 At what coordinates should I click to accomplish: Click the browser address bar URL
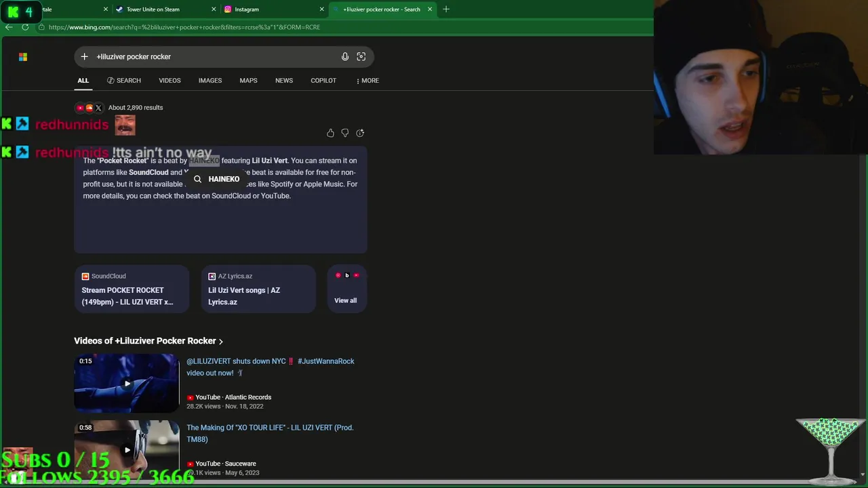pos(184,27)
